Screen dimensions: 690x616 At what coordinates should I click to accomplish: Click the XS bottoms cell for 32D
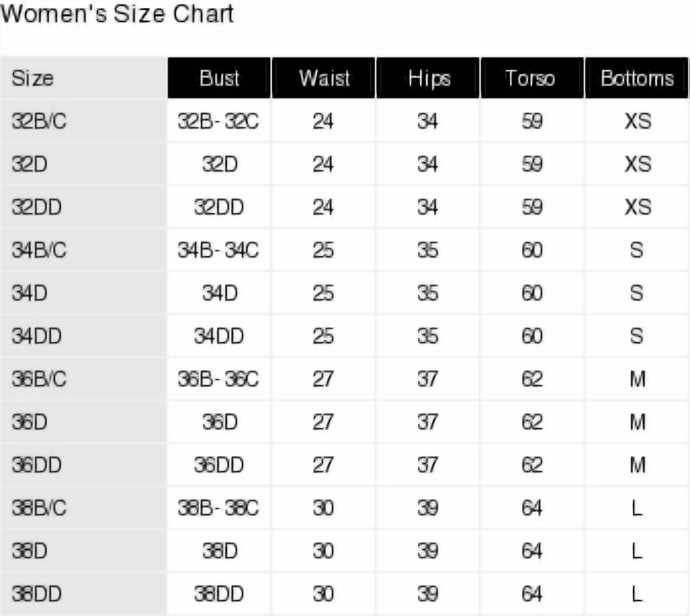(637, 164)
